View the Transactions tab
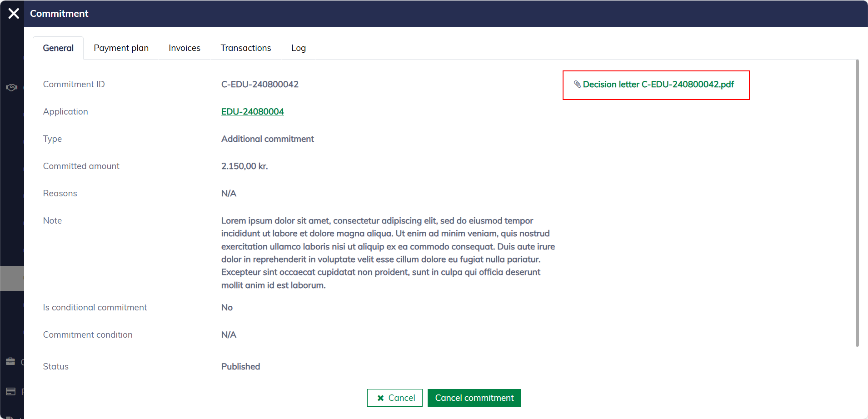The height and width of the screenshot is (419, 868). 245,48
